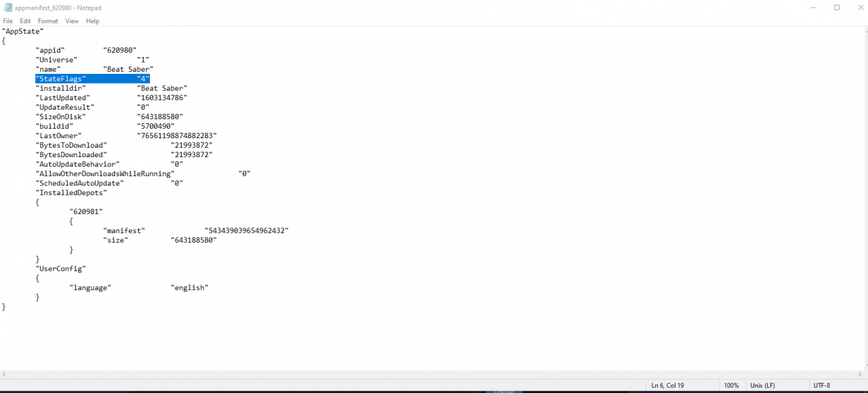Open the File menu
This screenshot has height=393, width=868.
tap(8, 21)
